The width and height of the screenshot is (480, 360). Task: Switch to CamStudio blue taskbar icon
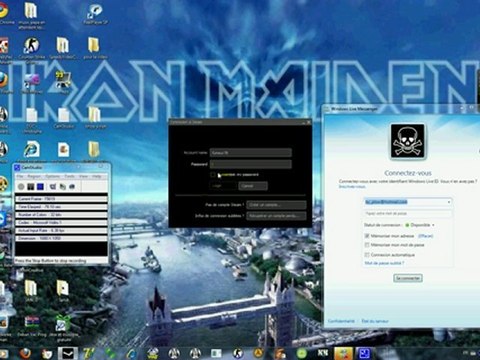coord(364,353)
